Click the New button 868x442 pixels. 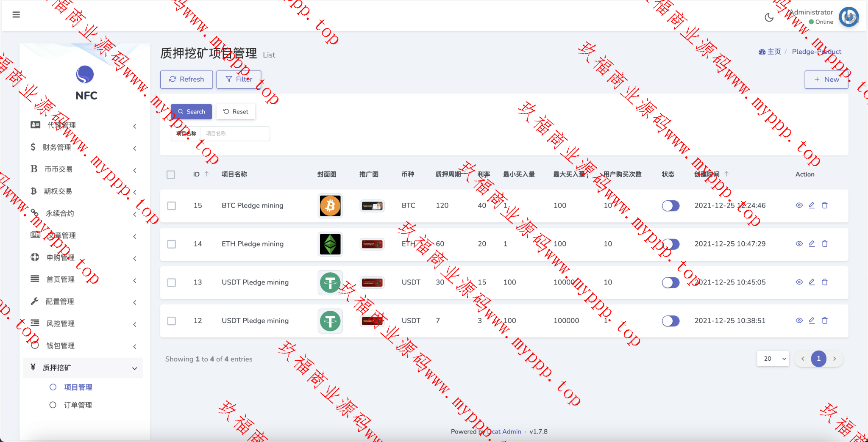(826, 80)
